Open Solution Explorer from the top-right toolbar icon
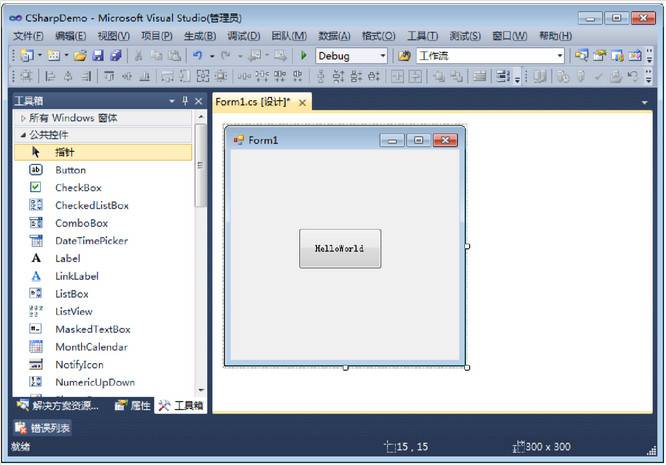This screenshot has height=465, width=666. (581, 56)
